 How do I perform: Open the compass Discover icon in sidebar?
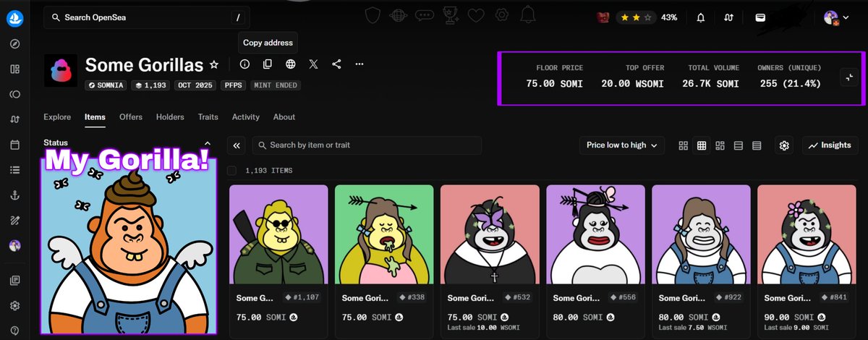14,44
